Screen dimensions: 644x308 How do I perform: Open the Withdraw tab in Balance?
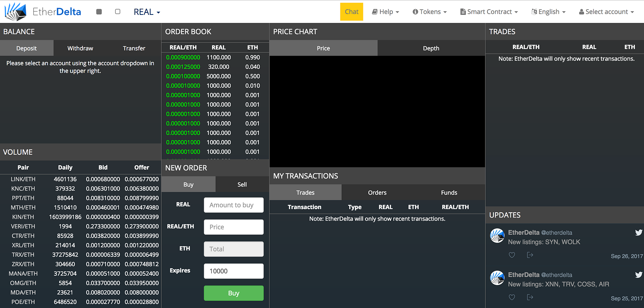click(80, 48)
